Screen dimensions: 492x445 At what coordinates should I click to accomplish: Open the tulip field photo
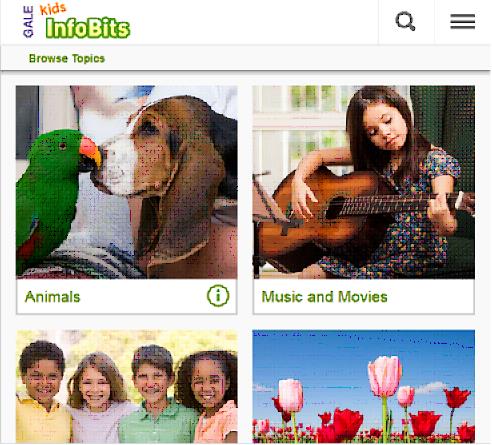[x=364, y=387]
